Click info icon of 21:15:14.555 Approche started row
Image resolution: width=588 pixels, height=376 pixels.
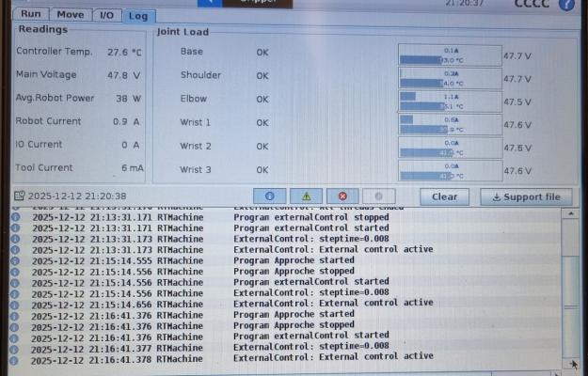[15, 260]
